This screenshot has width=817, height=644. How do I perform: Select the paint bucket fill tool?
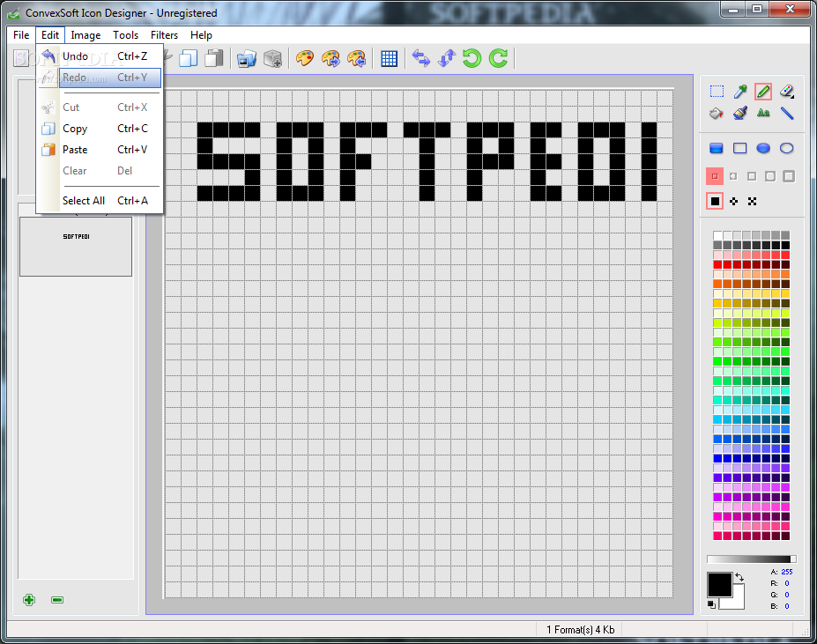coord(717,113)
